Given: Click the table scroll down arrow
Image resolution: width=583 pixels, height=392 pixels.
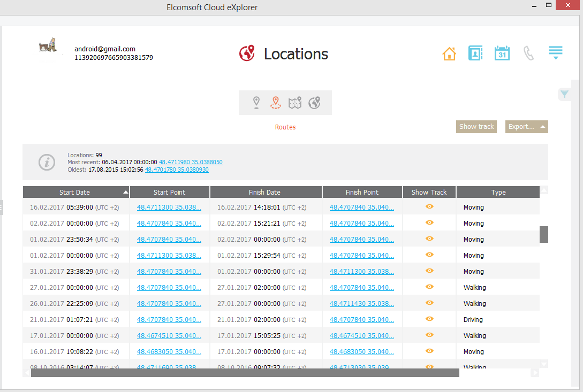Looking at the screenshot, I should click(544, 364).
